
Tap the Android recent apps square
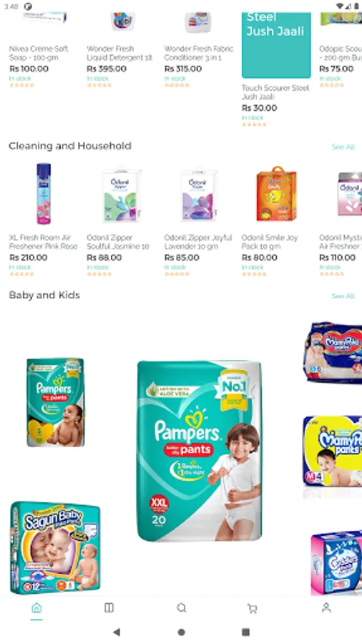(245, 632)
